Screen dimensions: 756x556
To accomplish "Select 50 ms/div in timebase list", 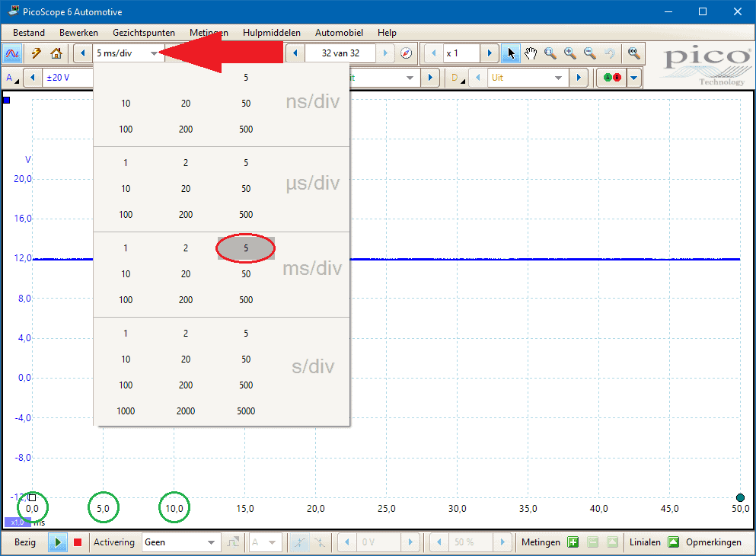I will [246, 274].
